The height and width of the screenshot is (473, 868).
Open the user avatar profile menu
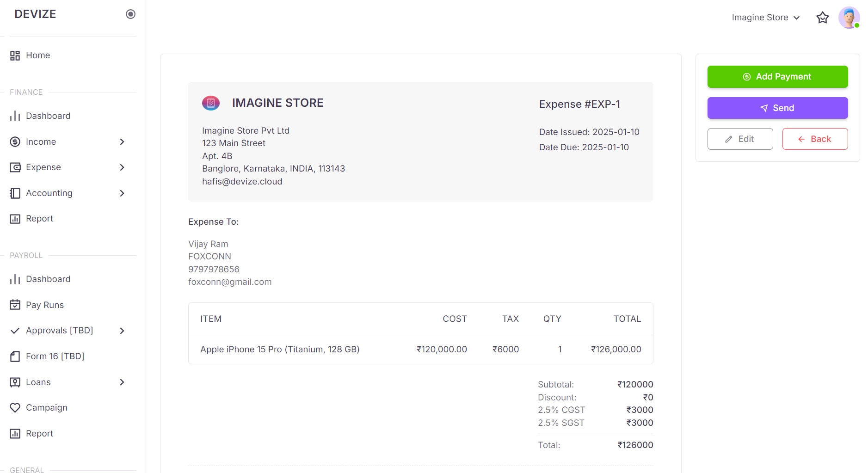coord(849,18)
